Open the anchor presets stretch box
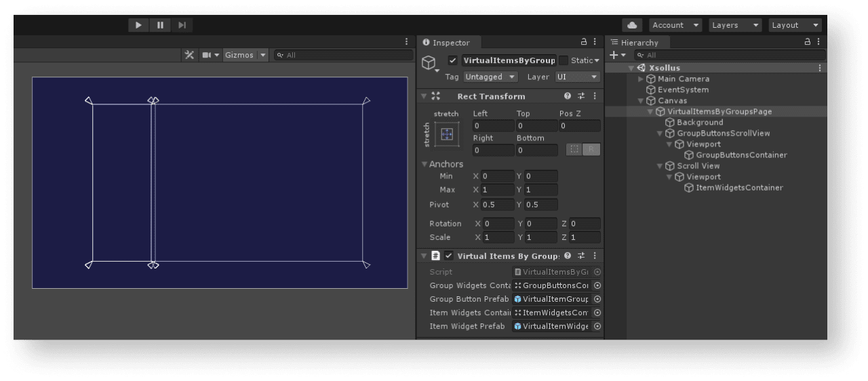The height and width of the screenshot is (381, 868). pos(446,134)
